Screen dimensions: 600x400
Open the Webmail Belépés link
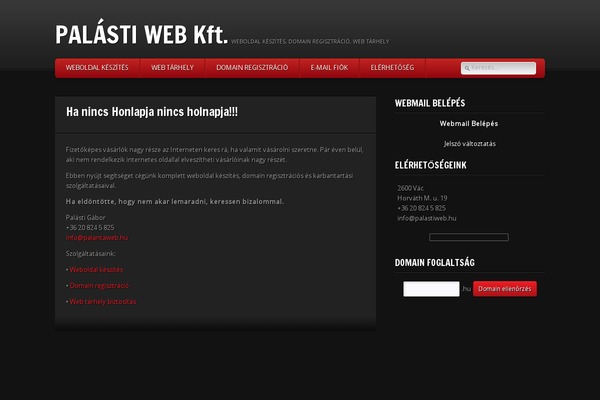click(x=469, y=124)
